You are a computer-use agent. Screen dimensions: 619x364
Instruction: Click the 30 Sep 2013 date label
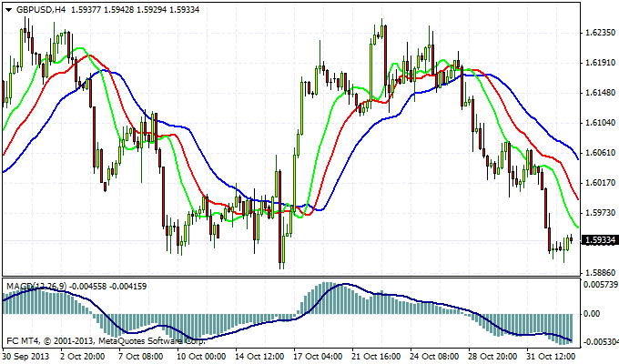coord(26,357)
